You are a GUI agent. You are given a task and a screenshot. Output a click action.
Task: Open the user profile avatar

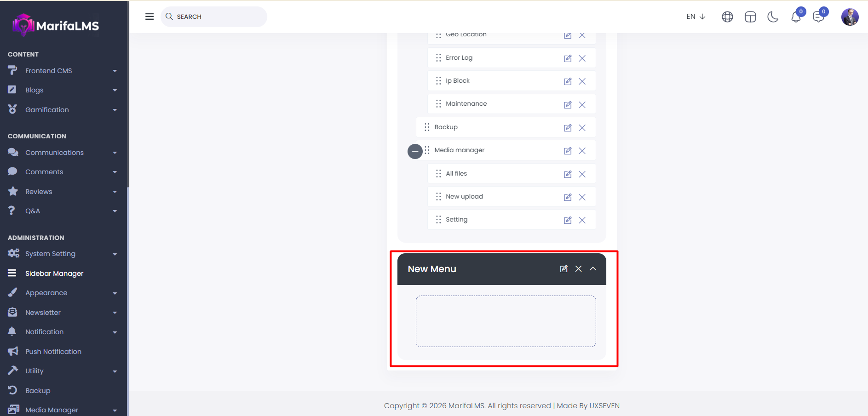coord(850,17)
